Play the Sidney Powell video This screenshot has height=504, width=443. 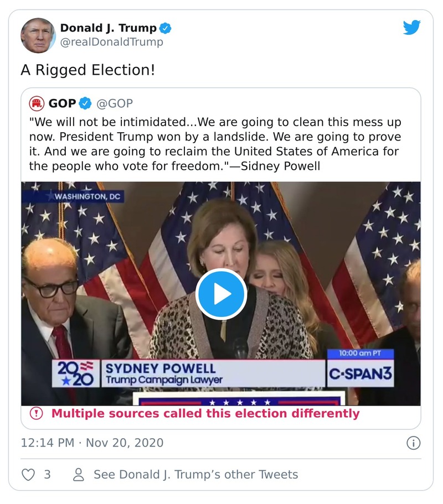pos(221,294)
